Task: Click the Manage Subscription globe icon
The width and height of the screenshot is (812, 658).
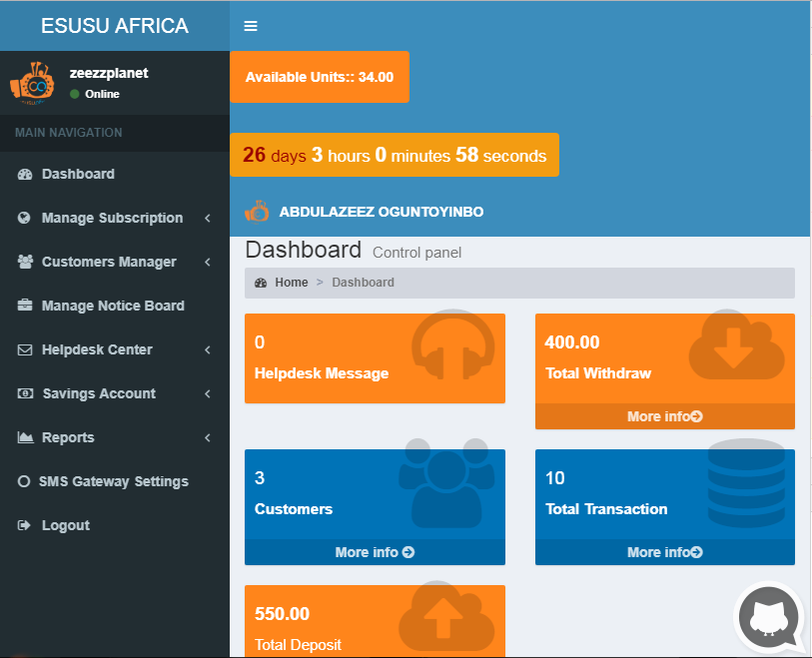Action: [x=24, y=218]
